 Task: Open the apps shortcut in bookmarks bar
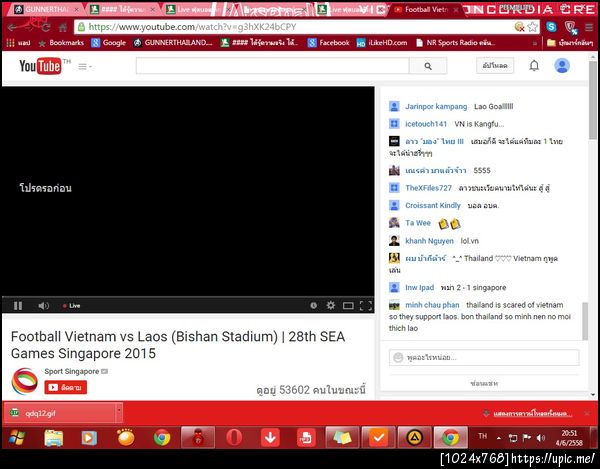click(x=18, y=43)
